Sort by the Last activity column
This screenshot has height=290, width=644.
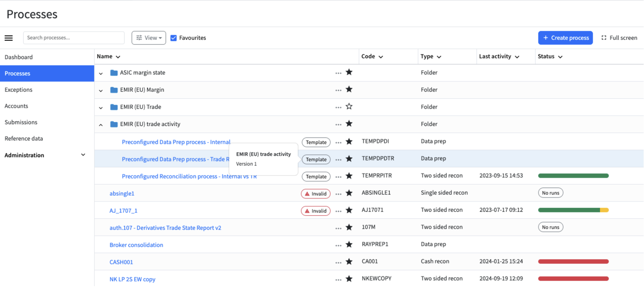pyautogui.click(x=499, y=57)
